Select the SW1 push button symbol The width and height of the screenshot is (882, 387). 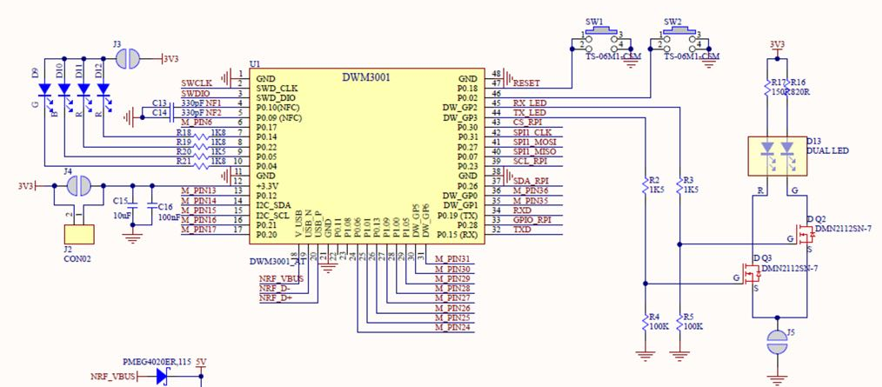[601, 39]
